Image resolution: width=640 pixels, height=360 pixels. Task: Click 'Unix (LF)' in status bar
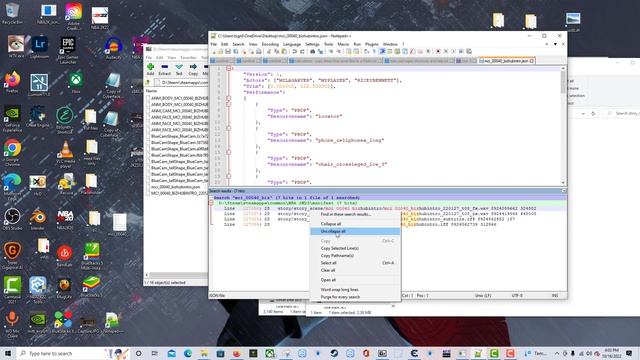pyautogui.click(x=482, y=295)
